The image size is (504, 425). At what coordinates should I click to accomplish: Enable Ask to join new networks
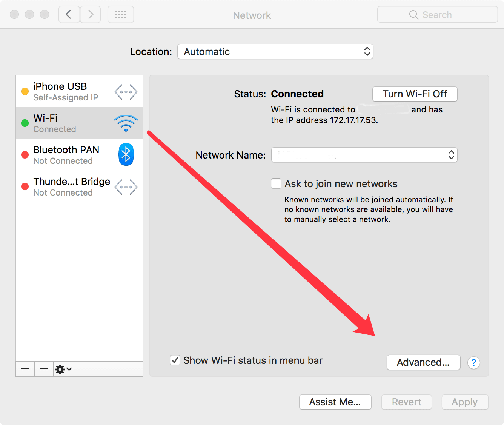(276, 183)
